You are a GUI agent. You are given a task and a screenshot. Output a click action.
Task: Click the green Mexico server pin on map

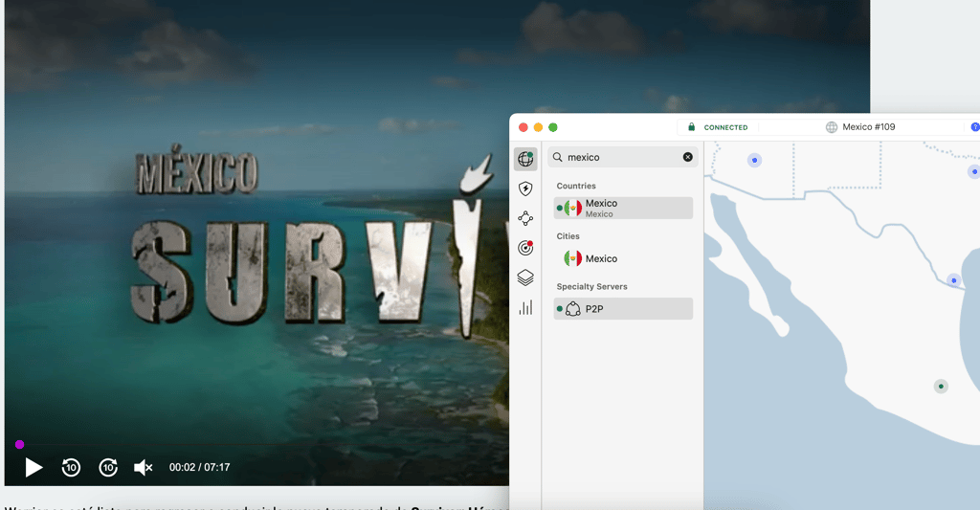click(x=941, y=387)
